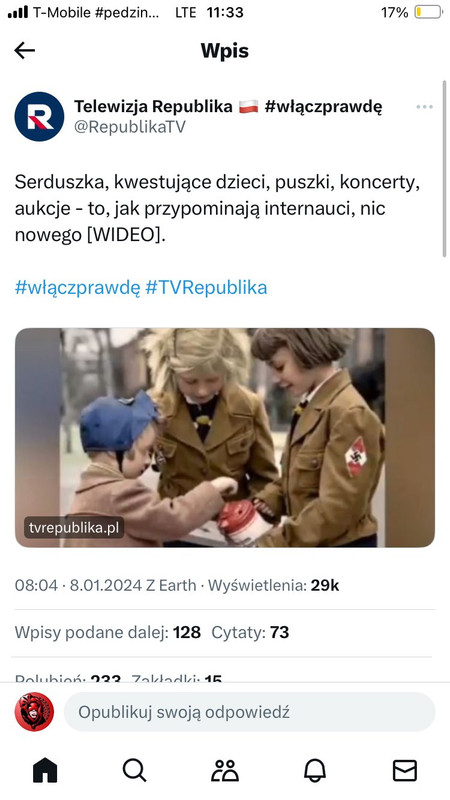The image size is (450, 800).
Task: Open the #TVRepublika hashtag link
Action: point(206,288)
